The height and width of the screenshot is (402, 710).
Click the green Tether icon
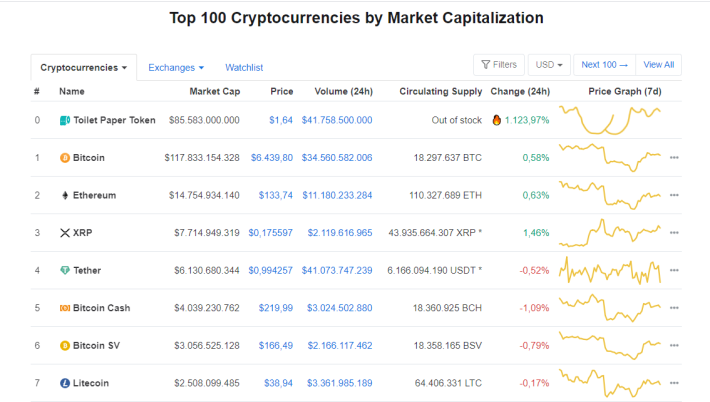pos(65,270)
